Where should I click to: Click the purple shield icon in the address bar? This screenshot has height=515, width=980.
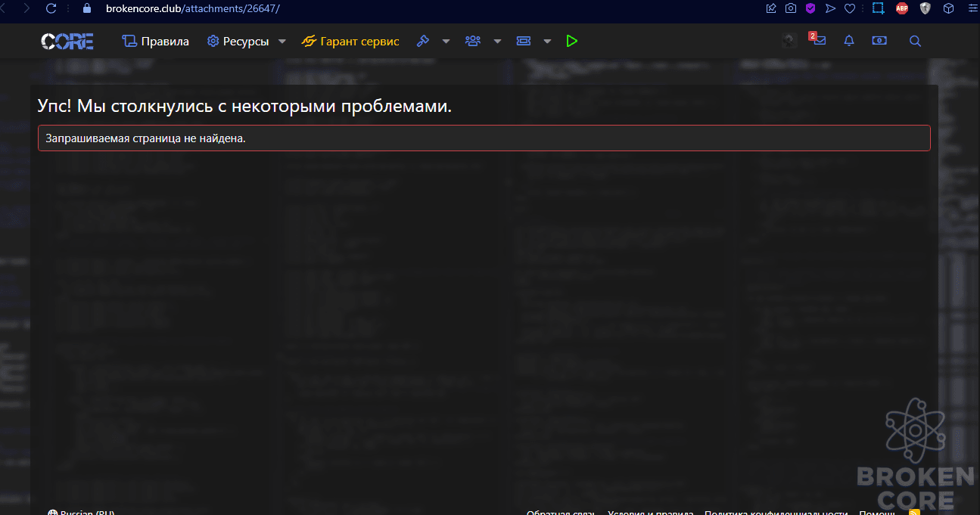coord(810,8)
